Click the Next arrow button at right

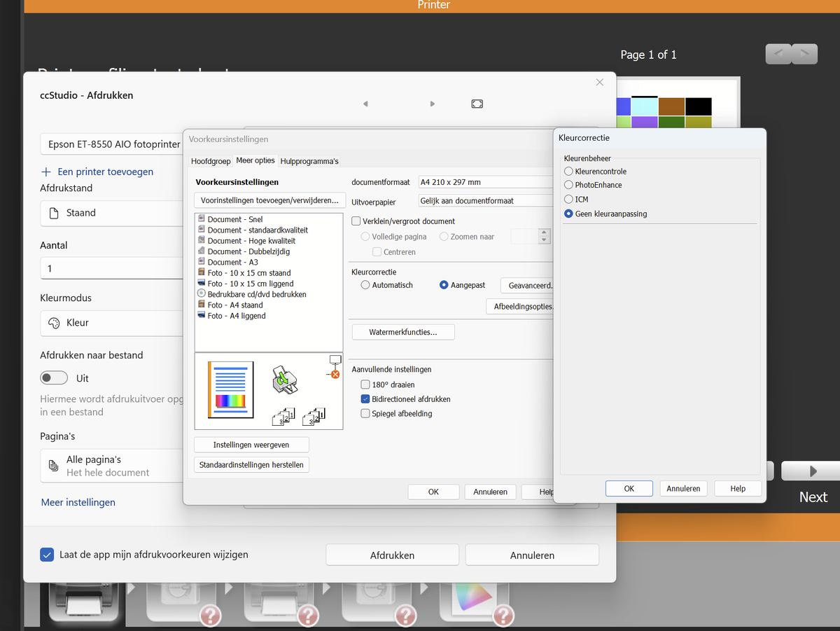pyautogui.click(x=813, y=471)
